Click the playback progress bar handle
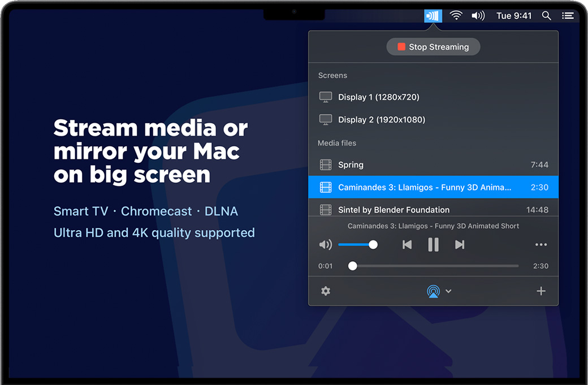This screenshot has width=588, height=385. tap(353, 266)
